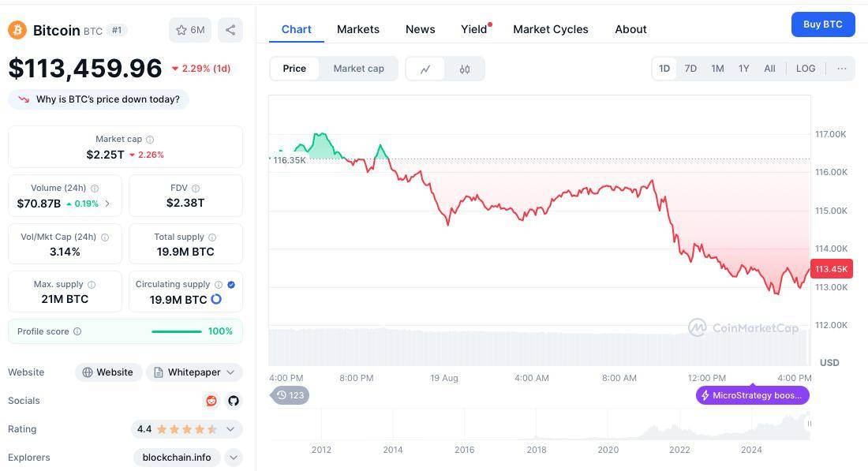The height and width of the screenshot is (471, 868).
Task: Click the Buy BTC button
Action: pos(822,24)
